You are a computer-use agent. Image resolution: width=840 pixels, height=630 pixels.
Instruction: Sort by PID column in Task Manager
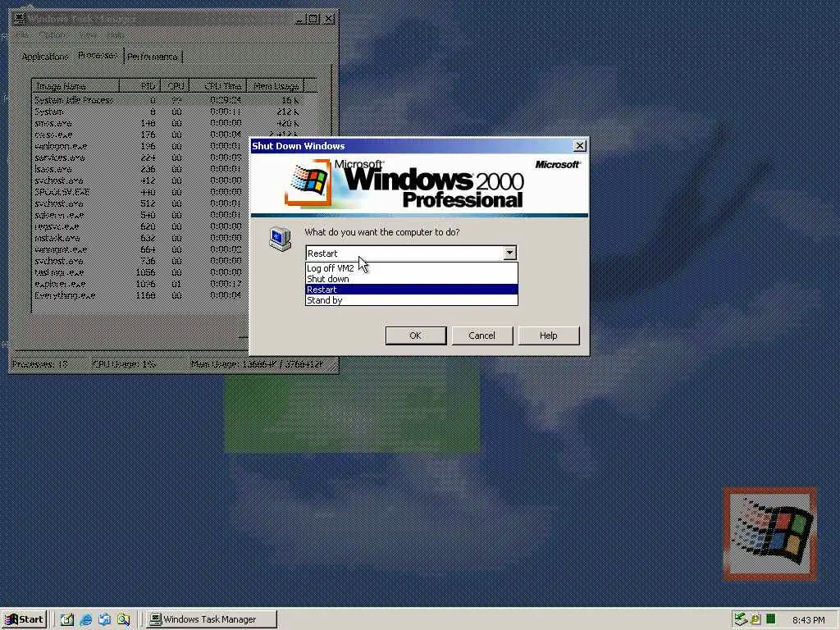[139, 85]
